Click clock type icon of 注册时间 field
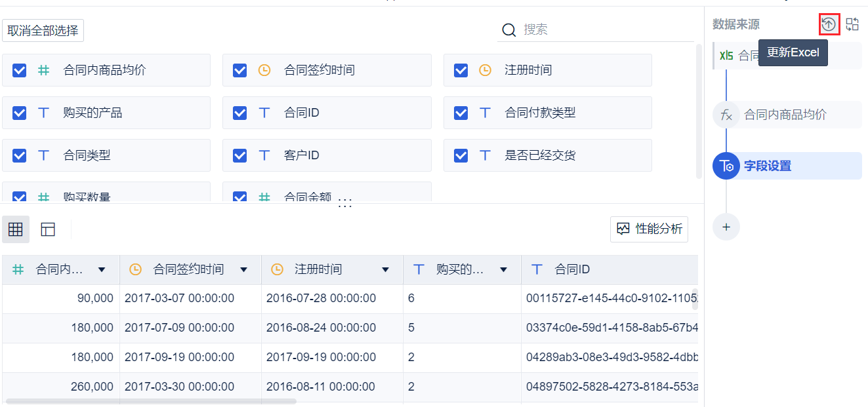 click(485, 70)
